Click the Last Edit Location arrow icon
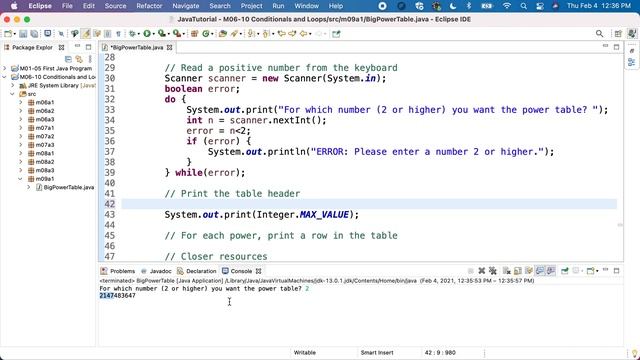The width and height of the screenshot is (640, 360). (x=282, y=34)
